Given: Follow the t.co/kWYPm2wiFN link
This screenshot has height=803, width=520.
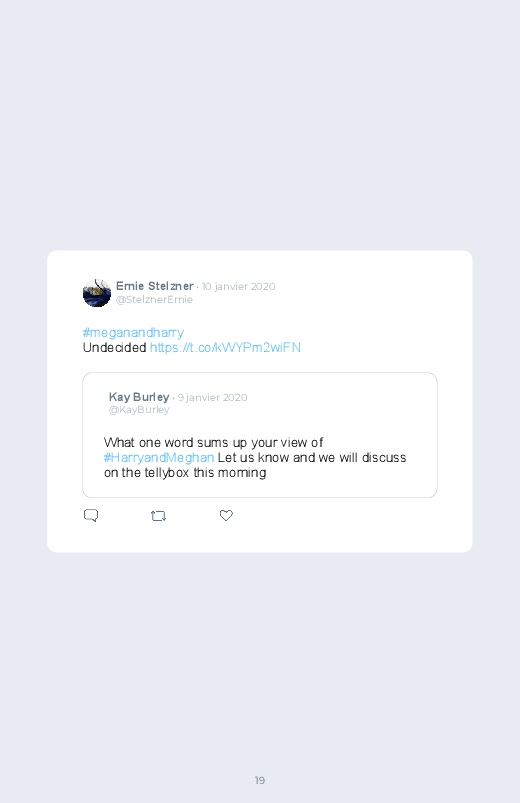Looking at the screenshot, I should click(x=225, y=347).
